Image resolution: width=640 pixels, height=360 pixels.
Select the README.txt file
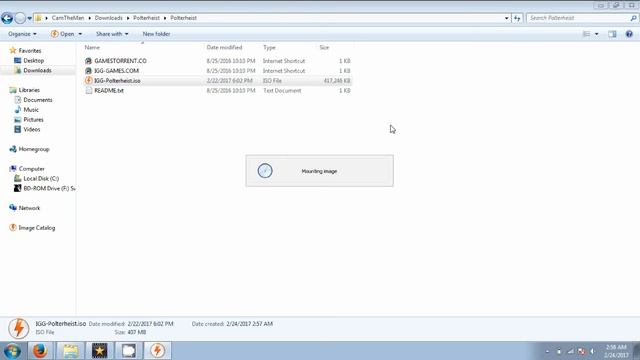[x=109, y=91]
